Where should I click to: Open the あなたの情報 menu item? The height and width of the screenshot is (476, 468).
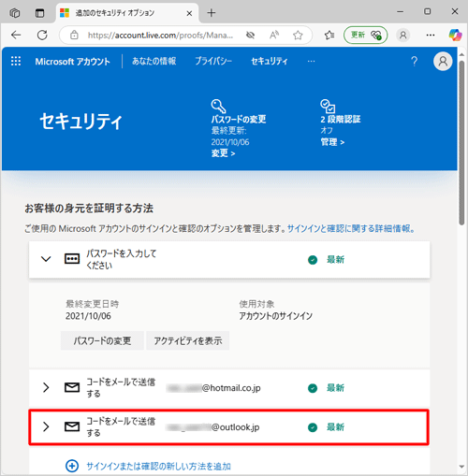[154, 61]
